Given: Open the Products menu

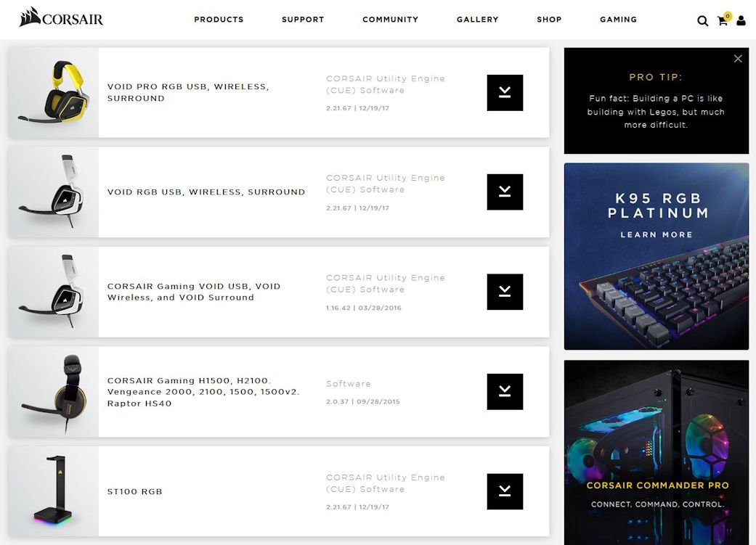Looking at the screenshot, I should tap(219, 20).
